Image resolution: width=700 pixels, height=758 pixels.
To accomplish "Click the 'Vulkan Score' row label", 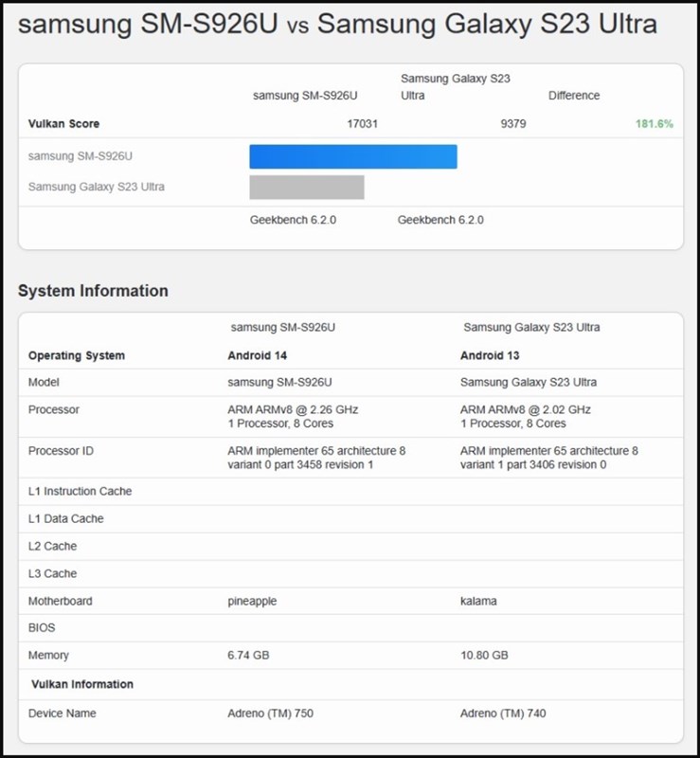I will (x=63, y=124).
